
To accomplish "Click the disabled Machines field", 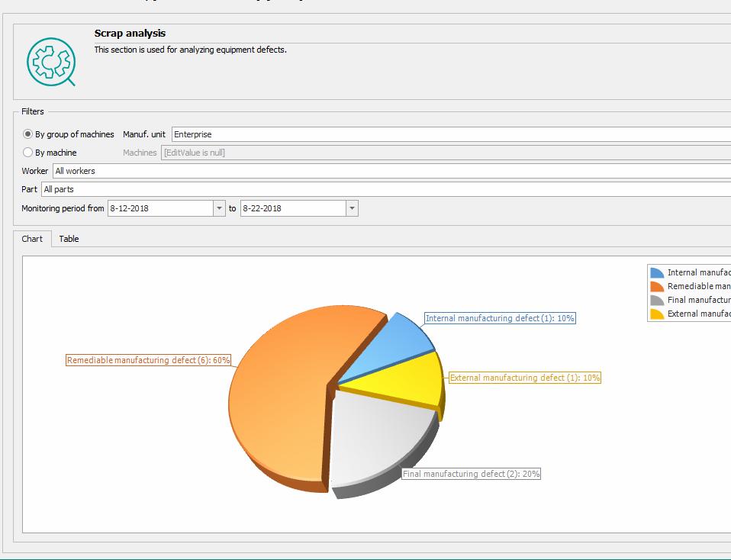I will [x=446, y=153].
